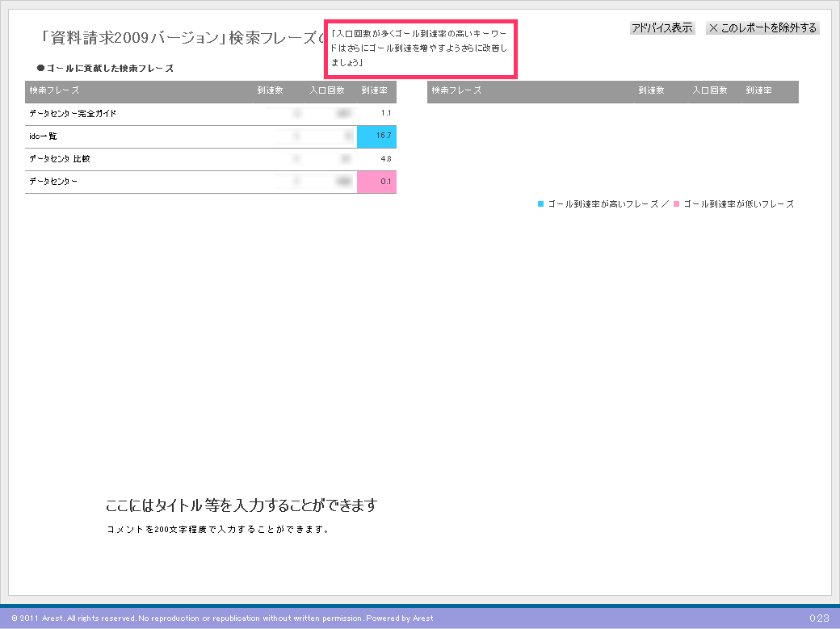Screen dimensions: 840x629
Task: Click このレポートを除外する to exclude report
Action: [x=762, y=28]
